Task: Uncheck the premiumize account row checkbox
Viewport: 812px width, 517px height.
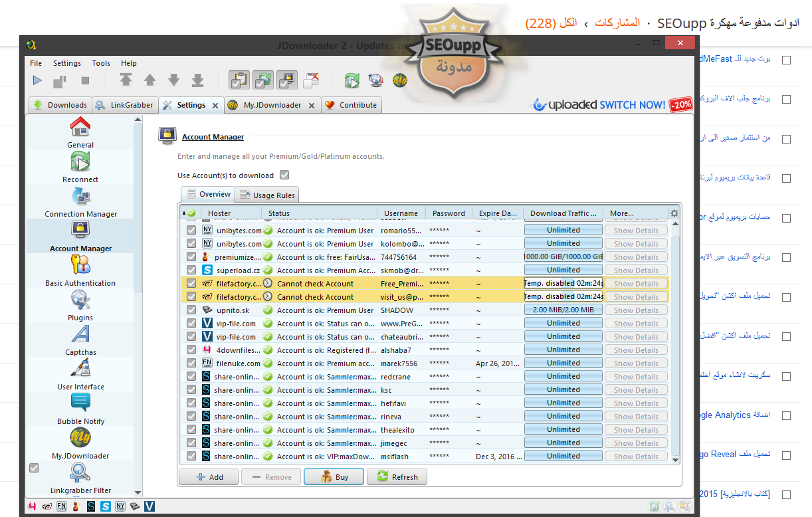Action: coord(191,257)
